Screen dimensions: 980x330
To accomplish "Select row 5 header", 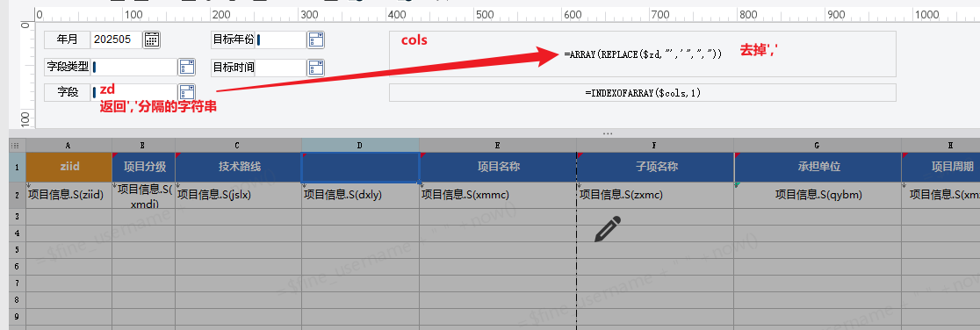I will [17, 250].
